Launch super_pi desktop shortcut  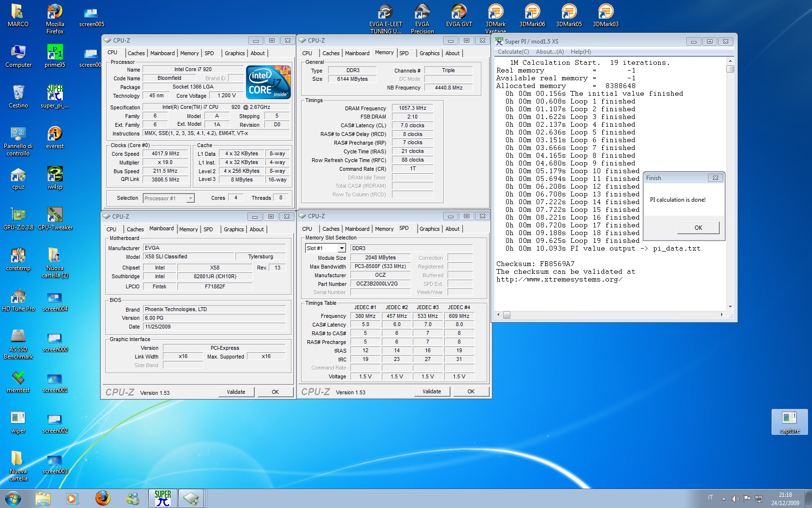click(55, 96)
